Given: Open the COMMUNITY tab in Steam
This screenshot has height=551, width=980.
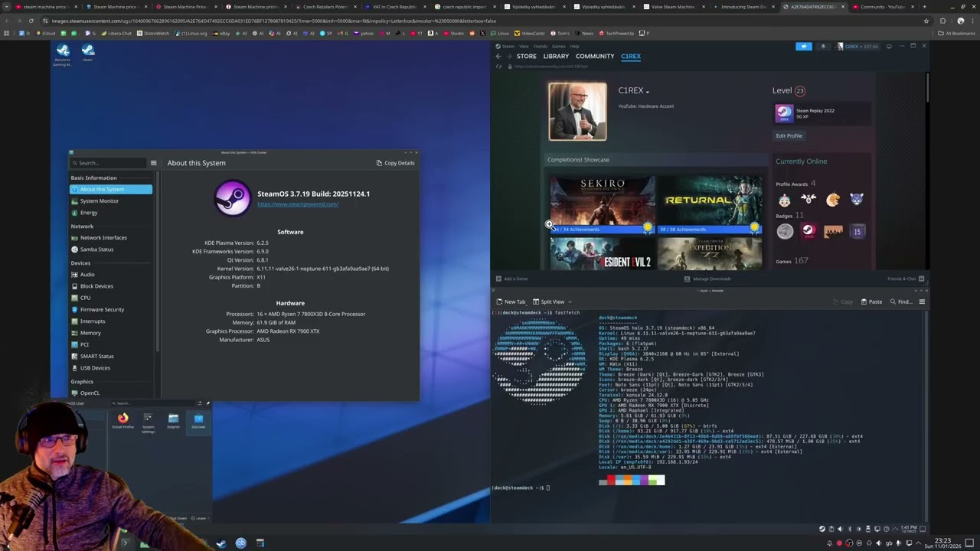Looking at the screenshot, I should coord(595,57).
